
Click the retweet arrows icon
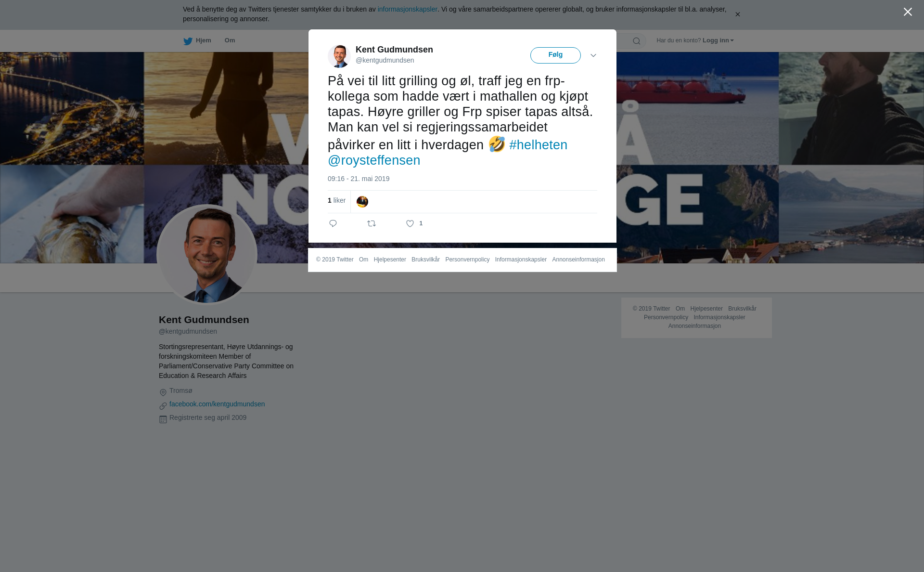pos(372,223)
